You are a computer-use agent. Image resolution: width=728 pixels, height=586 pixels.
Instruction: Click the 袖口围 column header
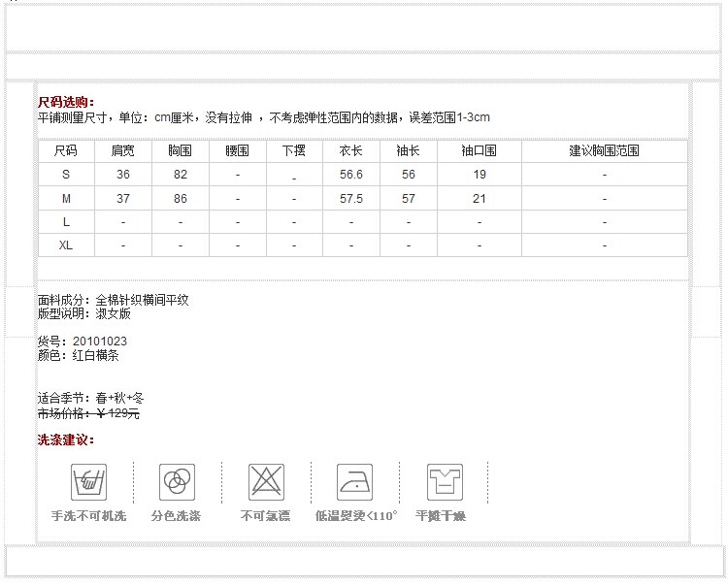pyautogui.click(x=480, y=150)
